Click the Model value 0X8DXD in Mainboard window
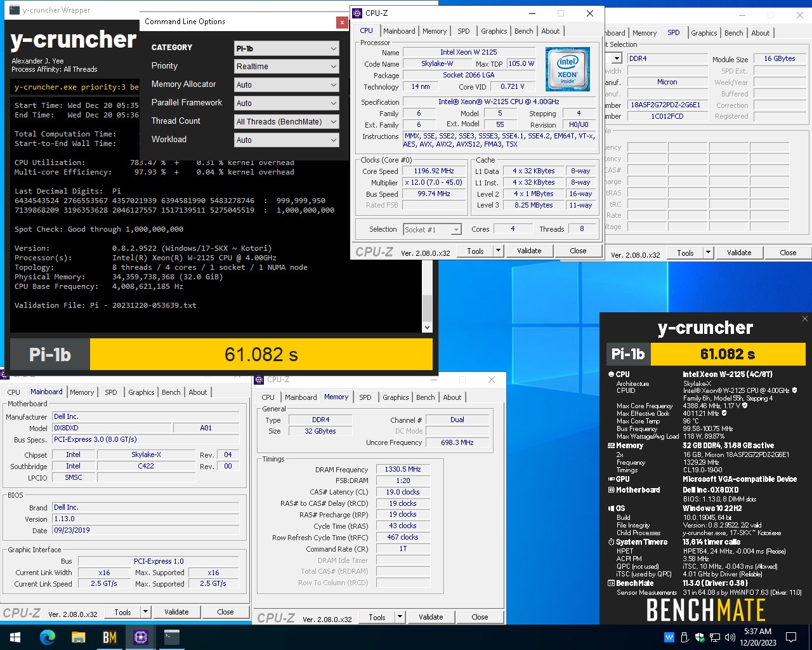812x650 pixels. 112,428
